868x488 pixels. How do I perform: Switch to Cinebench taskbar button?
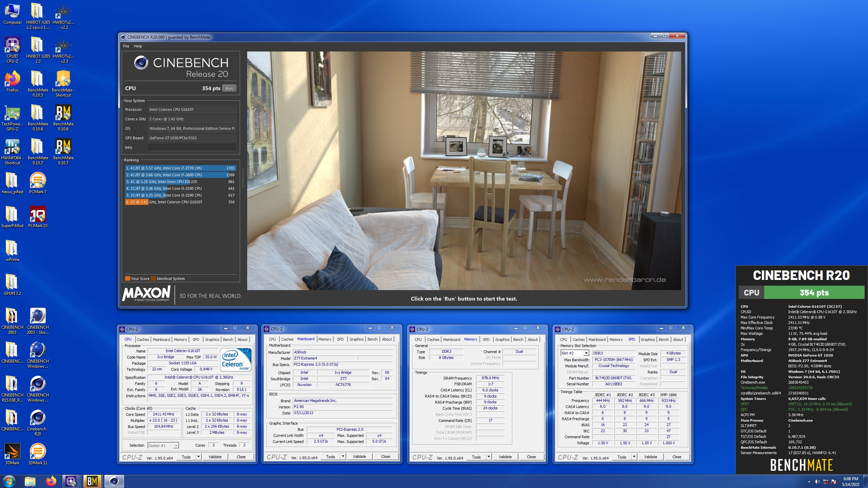(x=114, y=481)
